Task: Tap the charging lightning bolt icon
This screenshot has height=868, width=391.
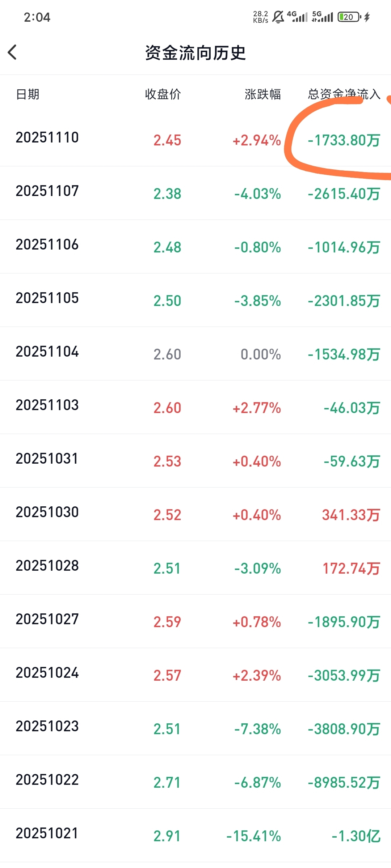Action: coord(367,17)
